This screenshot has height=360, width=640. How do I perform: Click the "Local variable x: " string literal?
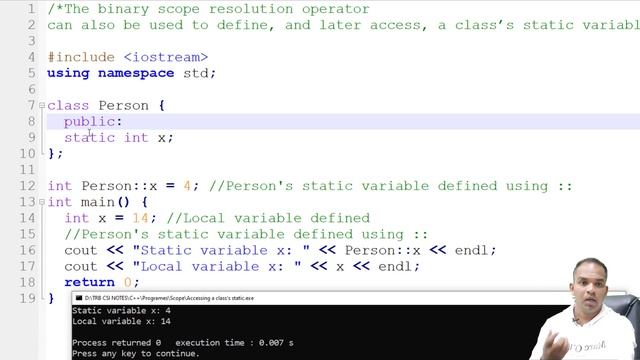tap(217, 266)
